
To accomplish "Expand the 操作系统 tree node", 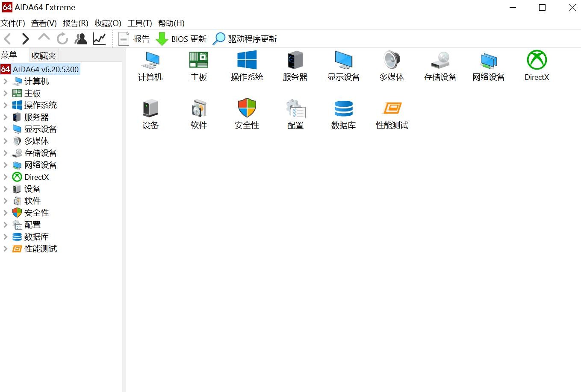I will click(x=6, y=105).
